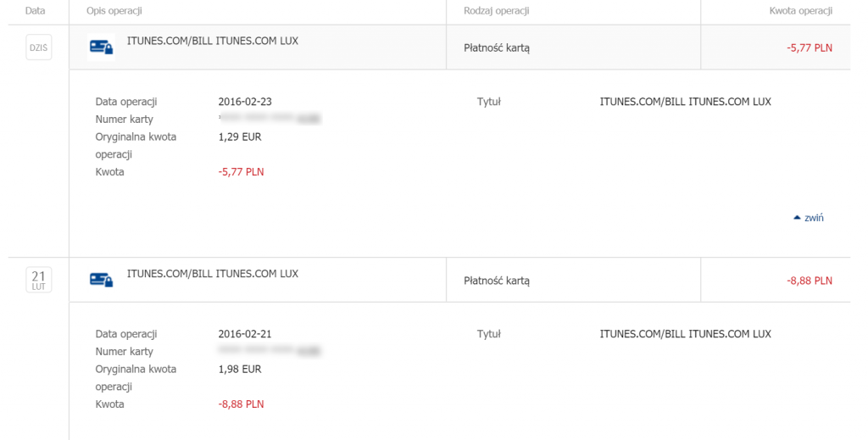Screen dimensions: 868x440
Task: Click card payment icon in 21 LUT transaction
Action: [102, 280]
